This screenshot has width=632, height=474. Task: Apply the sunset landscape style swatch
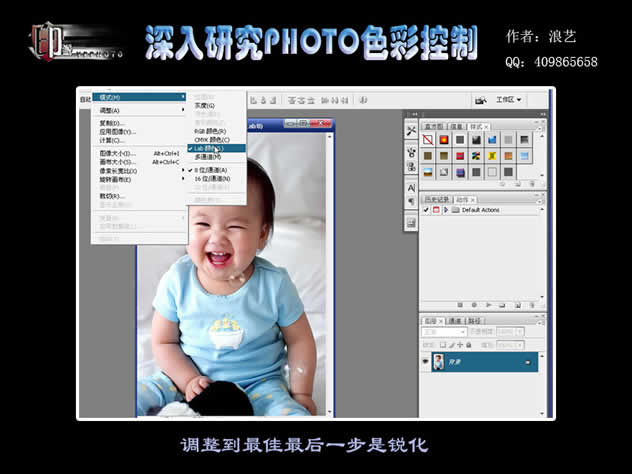click(428, 172)
